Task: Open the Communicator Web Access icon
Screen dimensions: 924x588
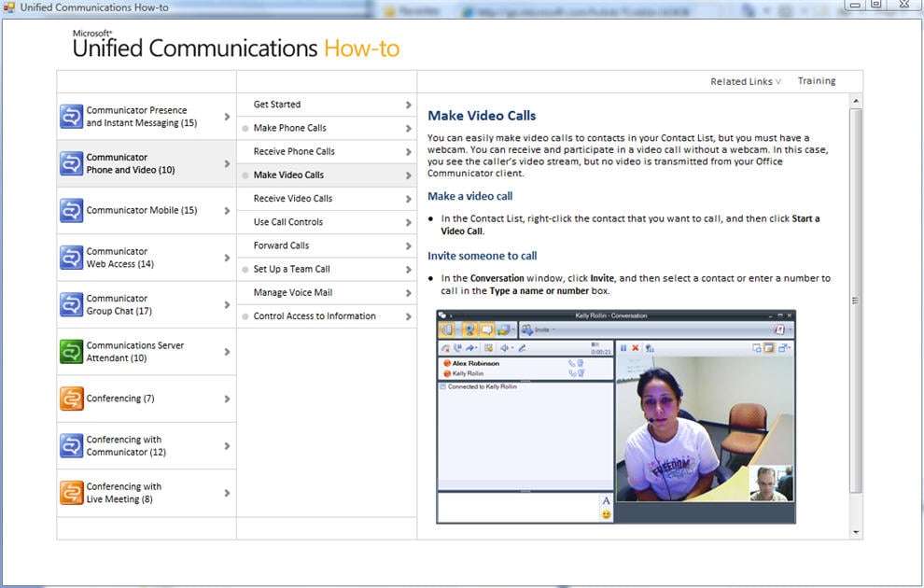Action: [72, 259]
